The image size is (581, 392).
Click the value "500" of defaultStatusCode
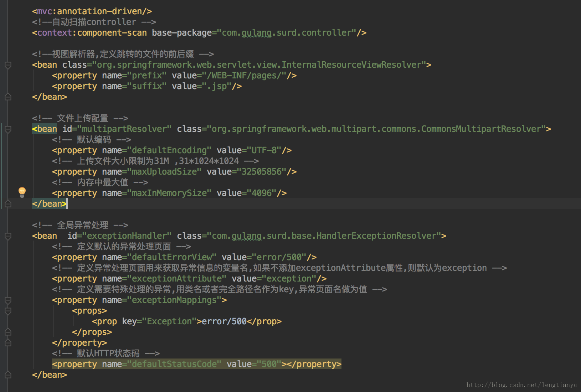tap(269, 364)
